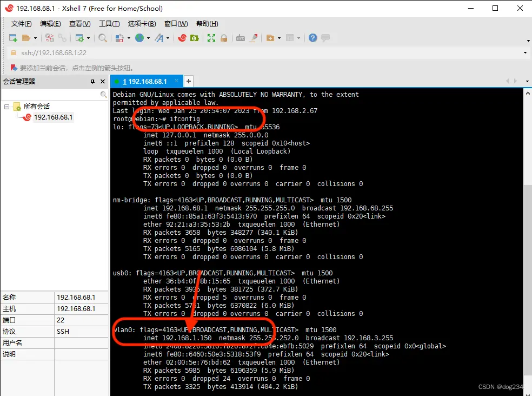Click the magnifier Find icon in toolbar
The image size is (532, 396).
click(x=102, y=38)
